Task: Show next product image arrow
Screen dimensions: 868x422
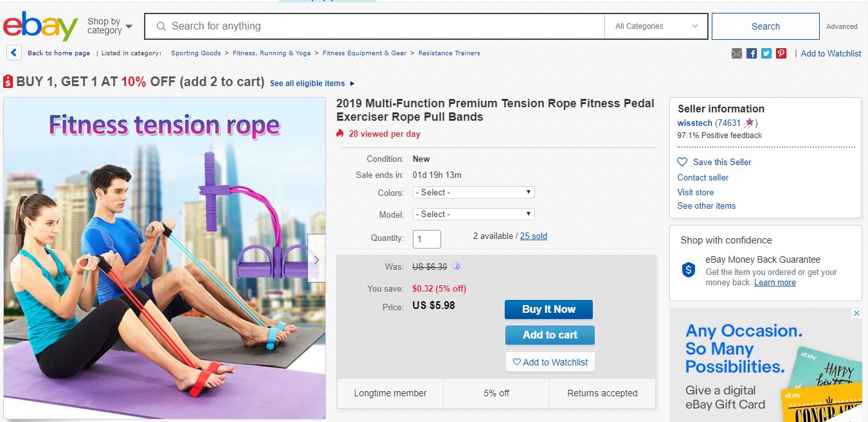Action: (x=316, y=259)
